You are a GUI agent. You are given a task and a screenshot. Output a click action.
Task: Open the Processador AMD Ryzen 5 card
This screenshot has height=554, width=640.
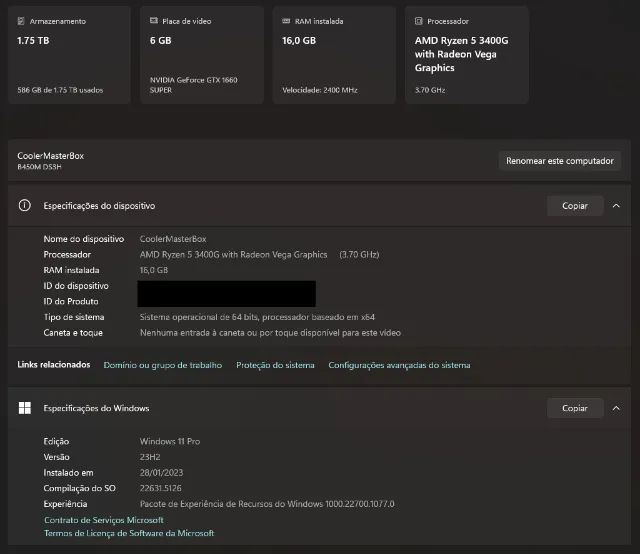[x=467, y=55]
